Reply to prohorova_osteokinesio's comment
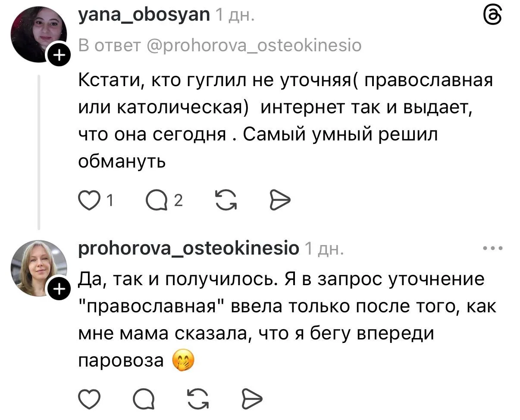Viewport: 520px width, 420px height. 143,399
